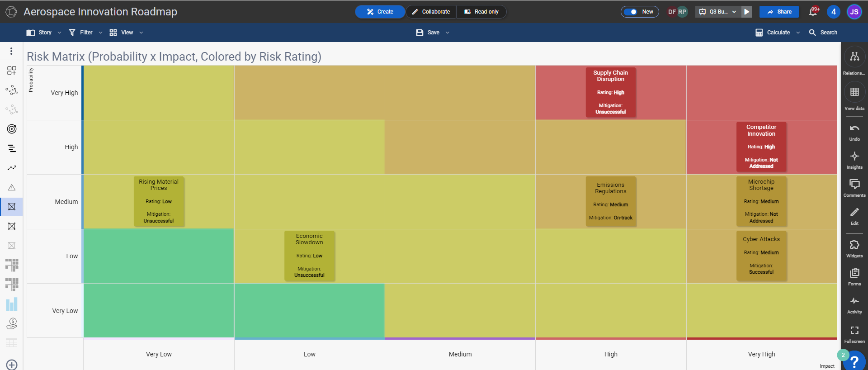This screenshot has height=370, width=868.
Task: Click the Share button
Action: tap(779, 12)
